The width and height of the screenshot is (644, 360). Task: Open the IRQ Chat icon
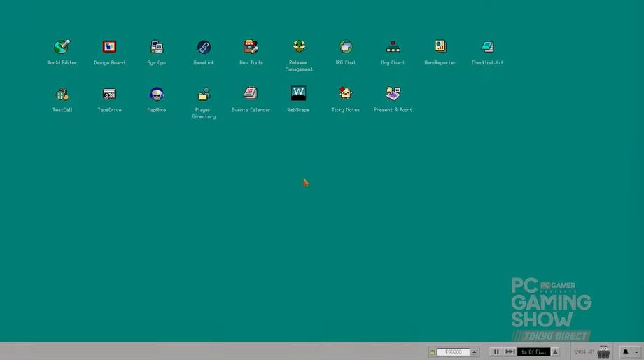pos(345,47)
